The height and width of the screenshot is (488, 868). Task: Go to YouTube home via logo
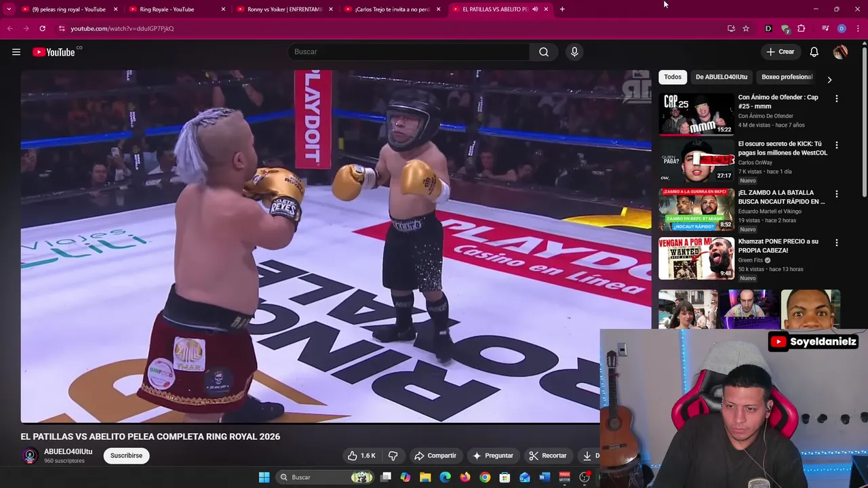tap(54, 52)
